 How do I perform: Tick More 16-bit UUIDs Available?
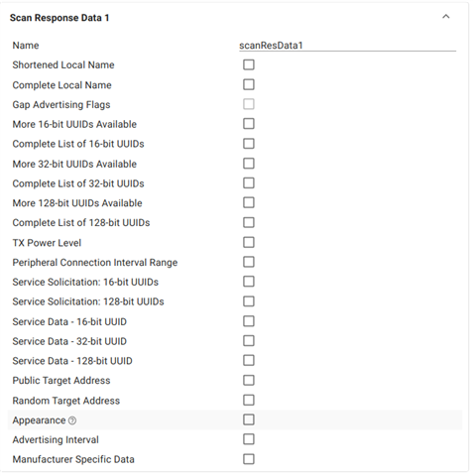click(249, 124)
